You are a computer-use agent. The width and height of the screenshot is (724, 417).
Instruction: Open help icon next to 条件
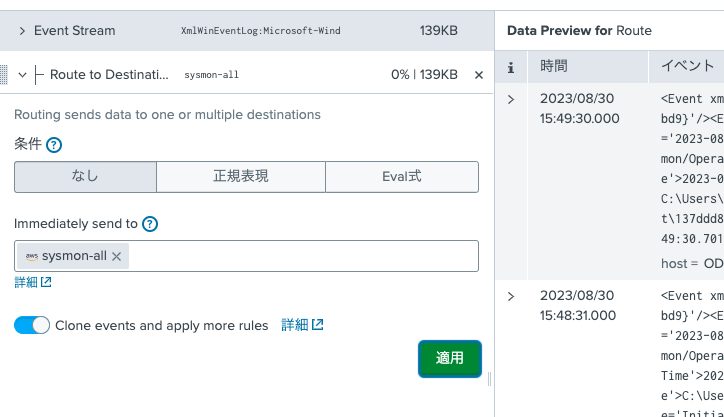54,145
